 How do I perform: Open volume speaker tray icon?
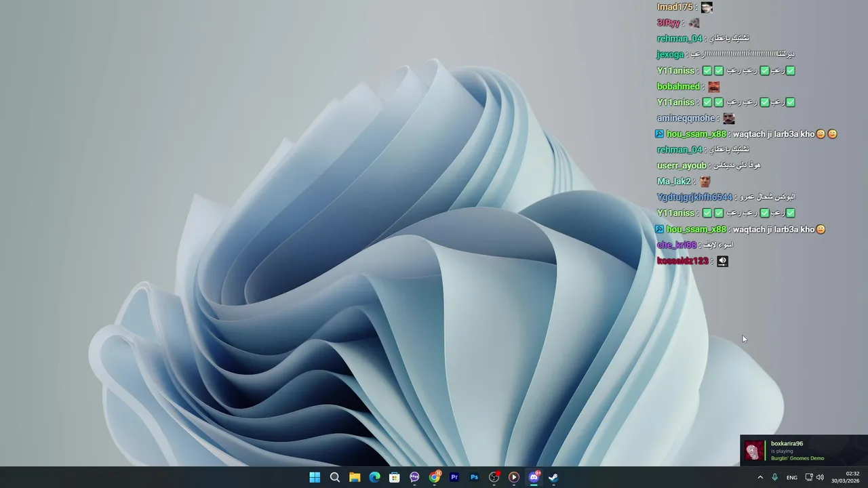coord(820,477)
